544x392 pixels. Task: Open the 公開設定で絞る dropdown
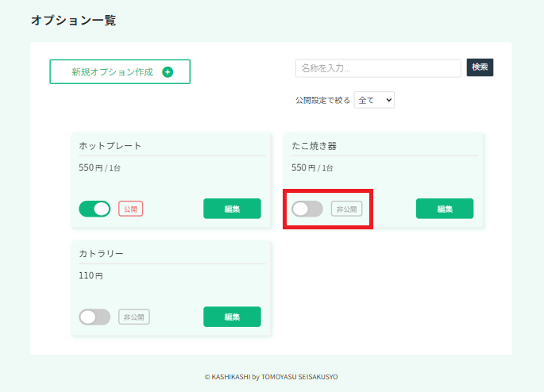(x=374, y=100)
